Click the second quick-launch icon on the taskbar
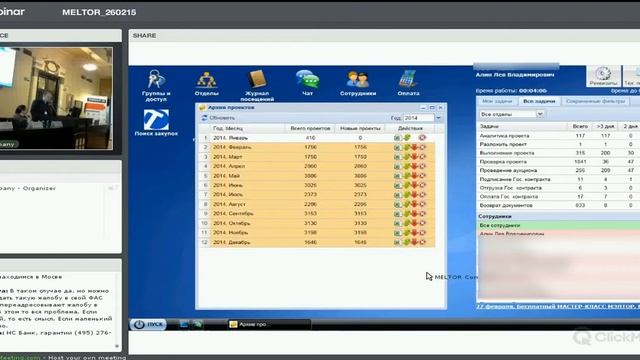640x360 pixels. click(x=198, y=324)
